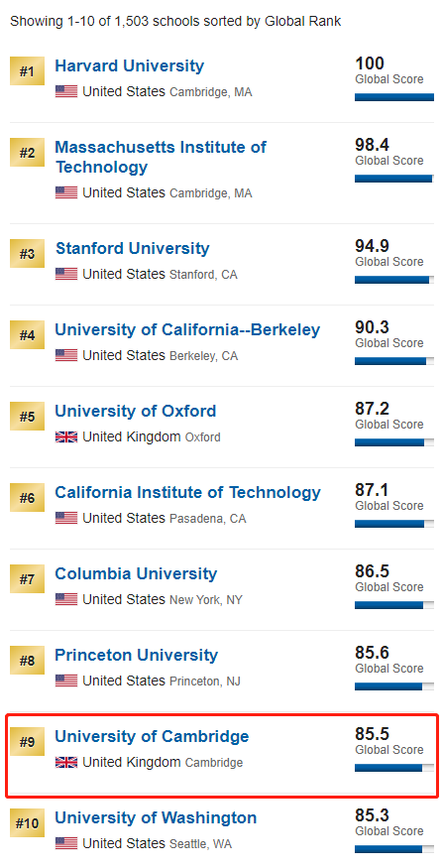Click the #10 gold rank badge
Viewport: 442px width, 868px height.
(x=27, y=823)
